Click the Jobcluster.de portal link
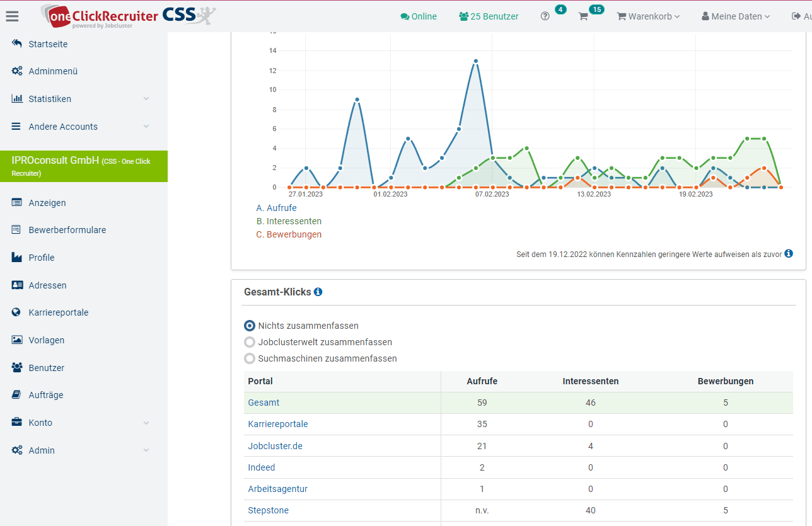Screen dimensions: 812x526 [275, 446]
